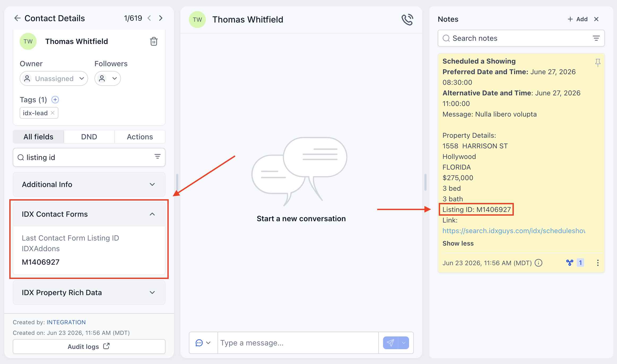Open note three-dot options menu
The image size is (617, 364).
point(598,263)
